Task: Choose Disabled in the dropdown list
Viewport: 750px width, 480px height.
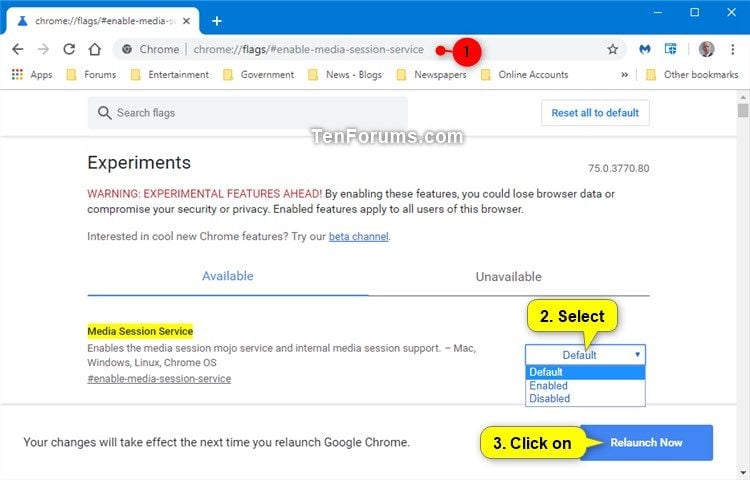Action: pos(585,398)
